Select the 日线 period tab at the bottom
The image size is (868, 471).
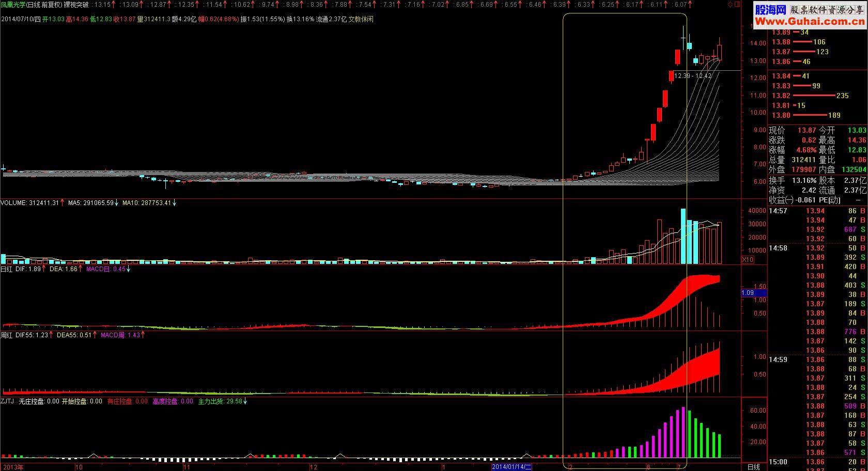(754, 467)
